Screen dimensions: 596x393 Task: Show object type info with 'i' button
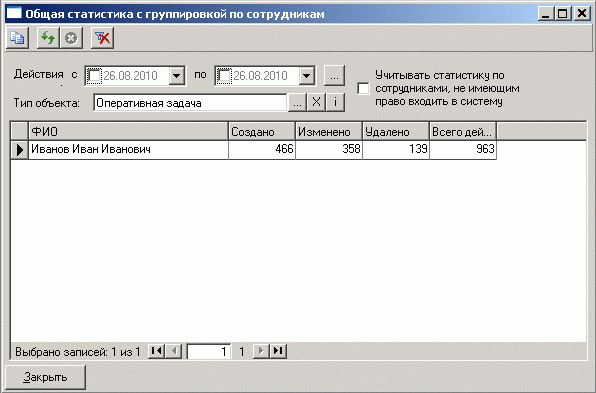point(335,103)
